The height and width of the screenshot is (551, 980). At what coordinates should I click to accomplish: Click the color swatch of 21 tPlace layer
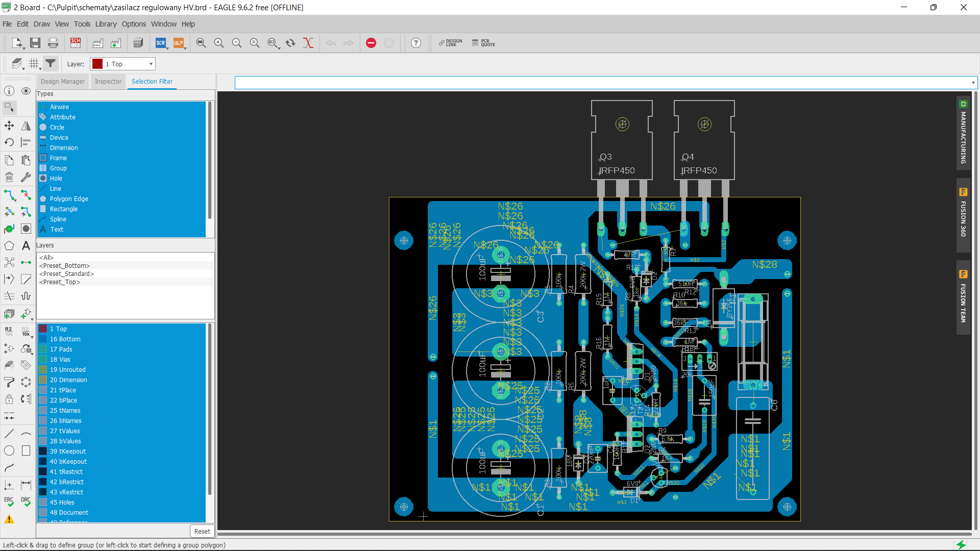click(43, 390)
